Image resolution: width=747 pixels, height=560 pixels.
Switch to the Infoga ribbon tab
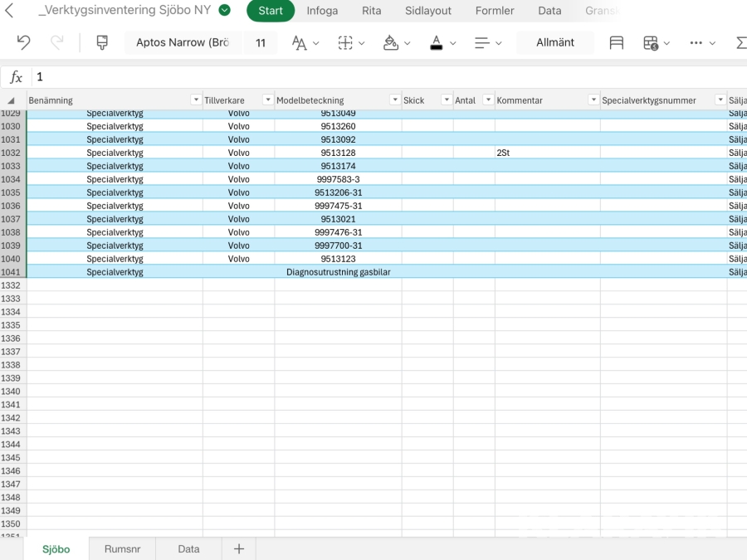tap(322, 11)
